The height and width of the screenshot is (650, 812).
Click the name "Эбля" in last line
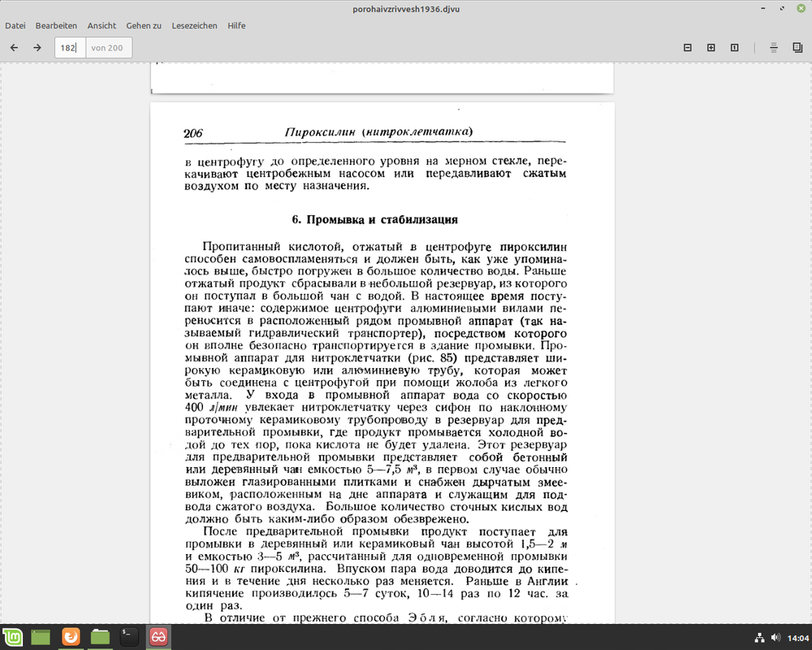tap(429, 617)
